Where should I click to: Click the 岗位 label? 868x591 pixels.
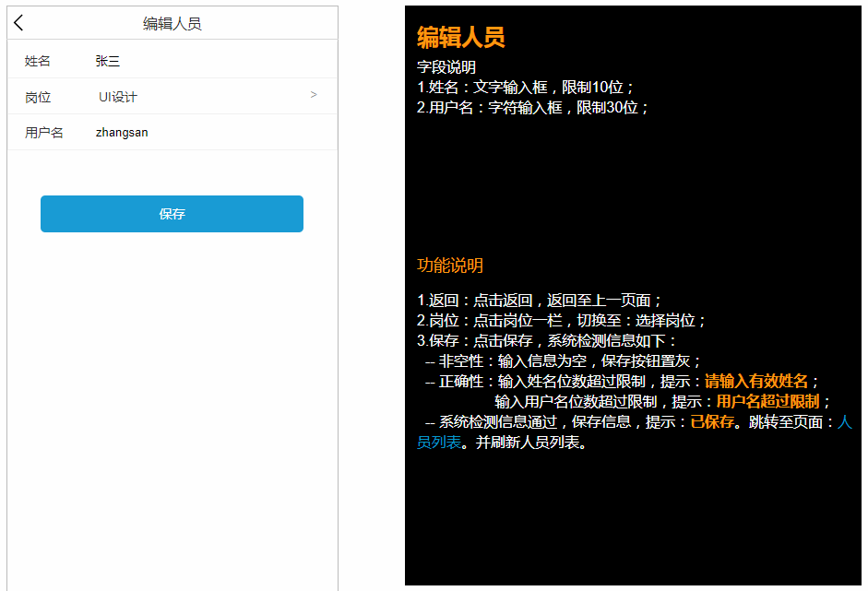[38, 98]
